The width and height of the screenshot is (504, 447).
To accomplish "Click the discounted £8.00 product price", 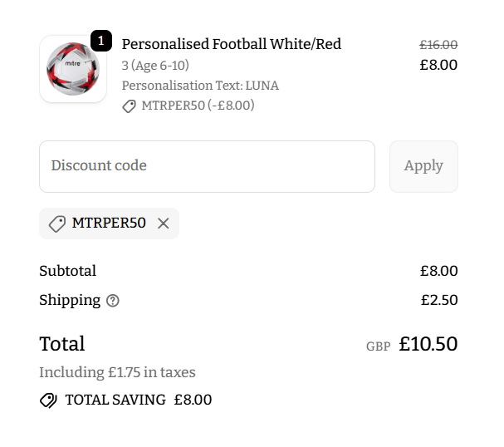I will coord(438,65).
